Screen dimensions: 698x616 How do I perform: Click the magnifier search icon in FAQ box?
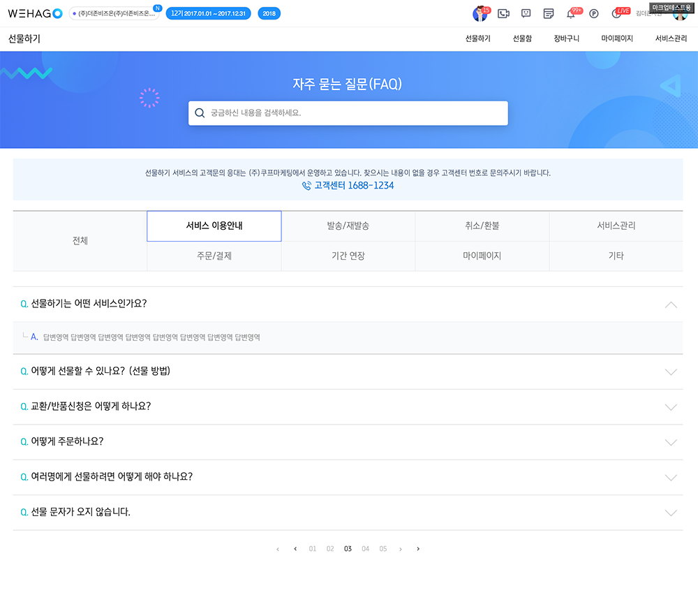coord(200,113)
